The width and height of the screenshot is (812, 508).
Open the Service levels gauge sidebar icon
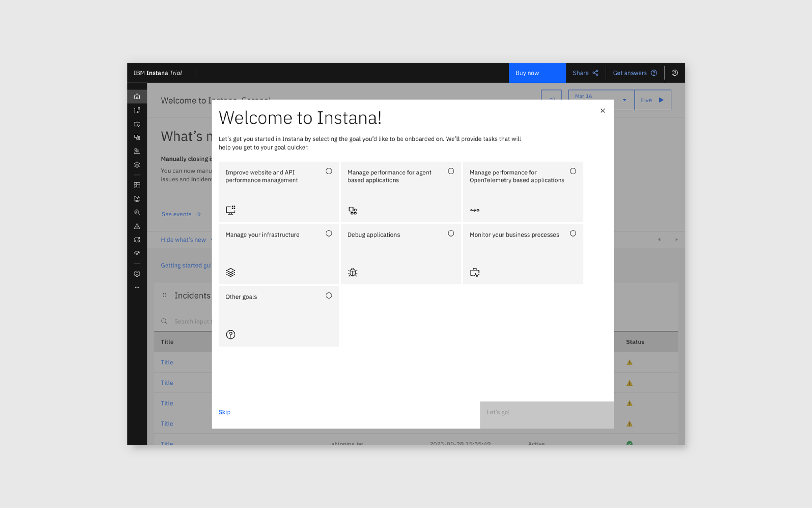(x=137, y=253)
